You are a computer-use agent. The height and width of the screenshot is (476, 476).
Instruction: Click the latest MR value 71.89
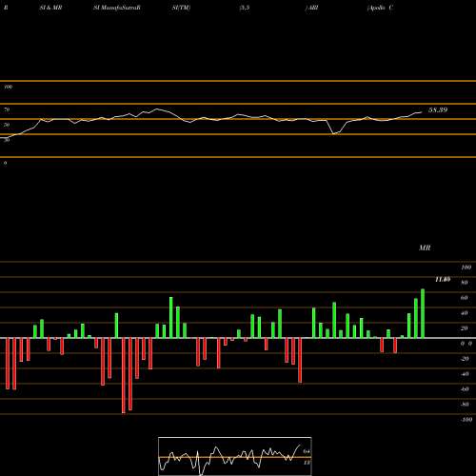coord(443,279)
